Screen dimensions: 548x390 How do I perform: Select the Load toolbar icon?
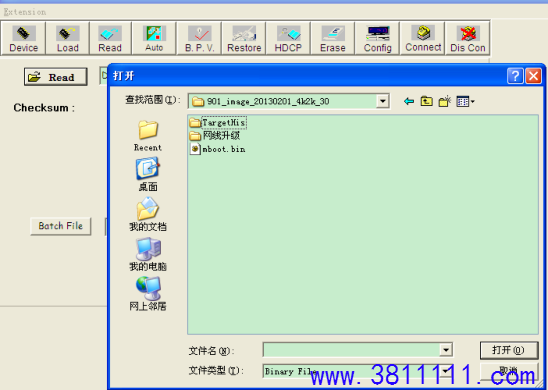coord(67,38)
